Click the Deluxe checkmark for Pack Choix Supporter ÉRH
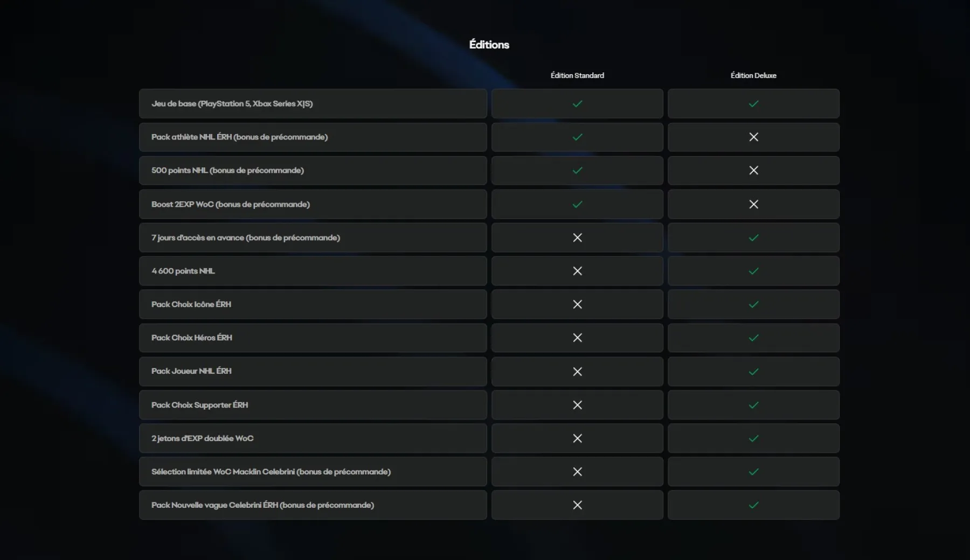 753,405
